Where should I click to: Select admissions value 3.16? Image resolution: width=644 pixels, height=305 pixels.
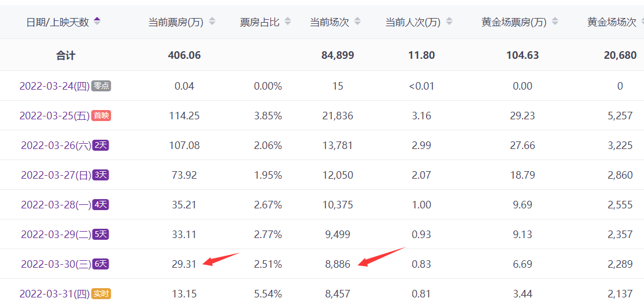click(x=421, y=116)
